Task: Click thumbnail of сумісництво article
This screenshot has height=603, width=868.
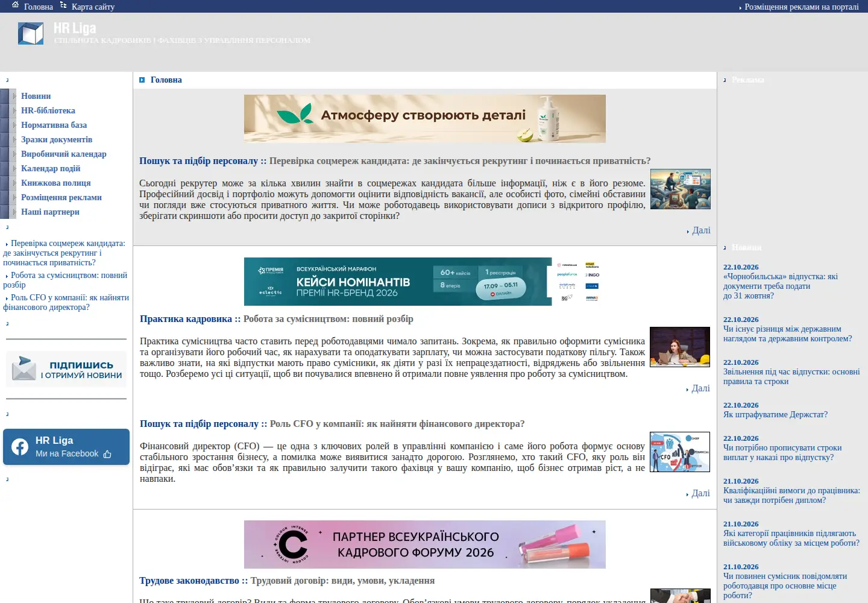Action: click(680, 347)
